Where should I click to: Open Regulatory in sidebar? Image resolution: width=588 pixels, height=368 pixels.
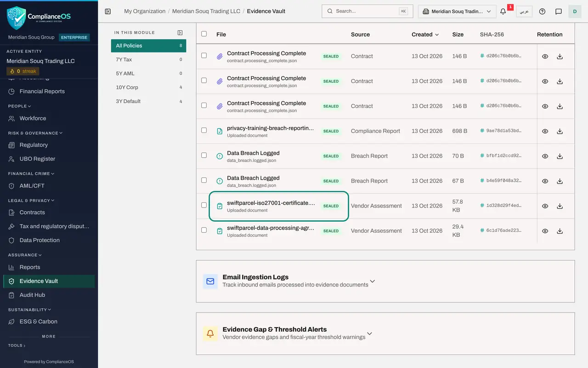coord(49,145)
